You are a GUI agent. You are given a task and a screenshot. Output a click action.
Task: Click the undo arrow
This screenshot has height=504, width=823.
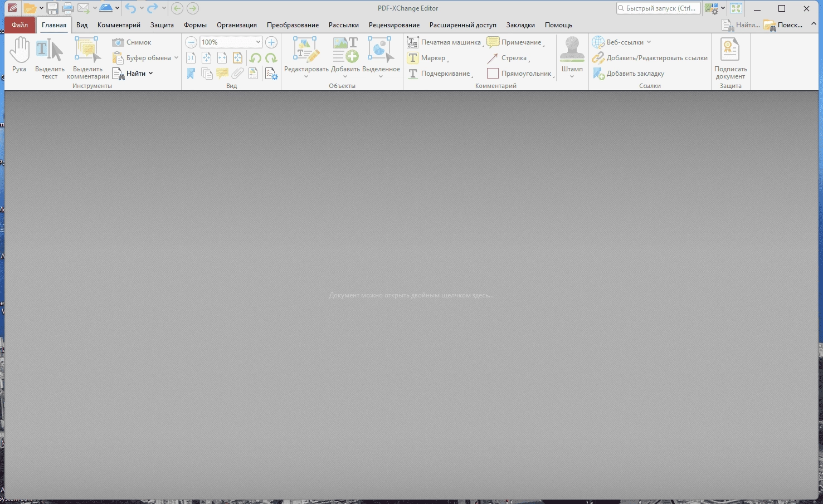point(130,8)
